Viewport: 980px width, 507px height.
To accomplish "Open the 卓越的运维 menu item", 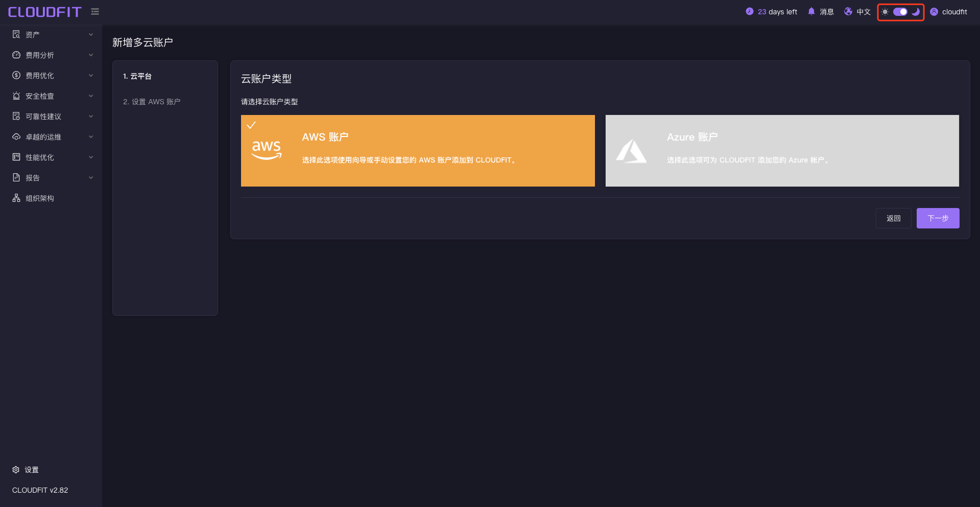I will pyautogui.click(x=51, y=136).
